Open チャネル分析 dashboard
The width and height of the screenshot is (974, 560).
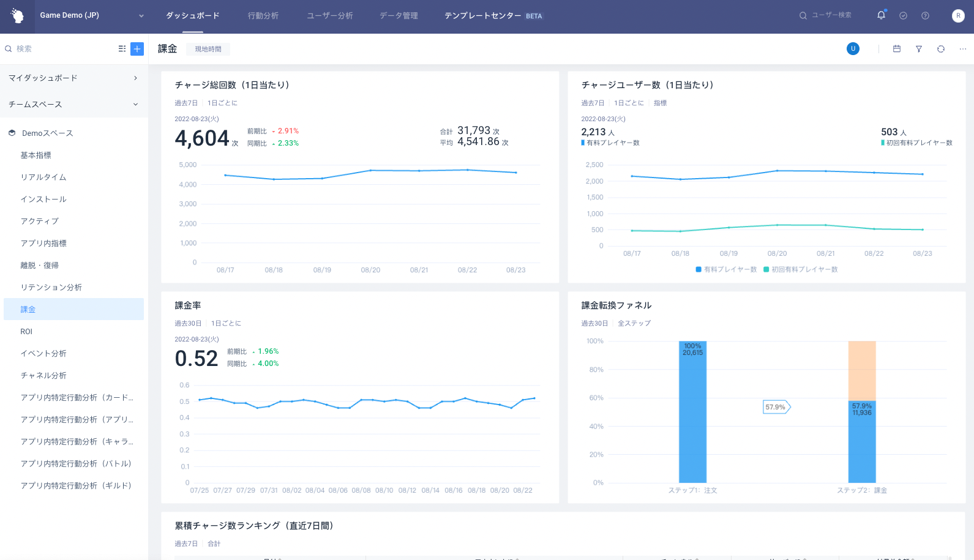pyautogui.click(x=43, y=376)
